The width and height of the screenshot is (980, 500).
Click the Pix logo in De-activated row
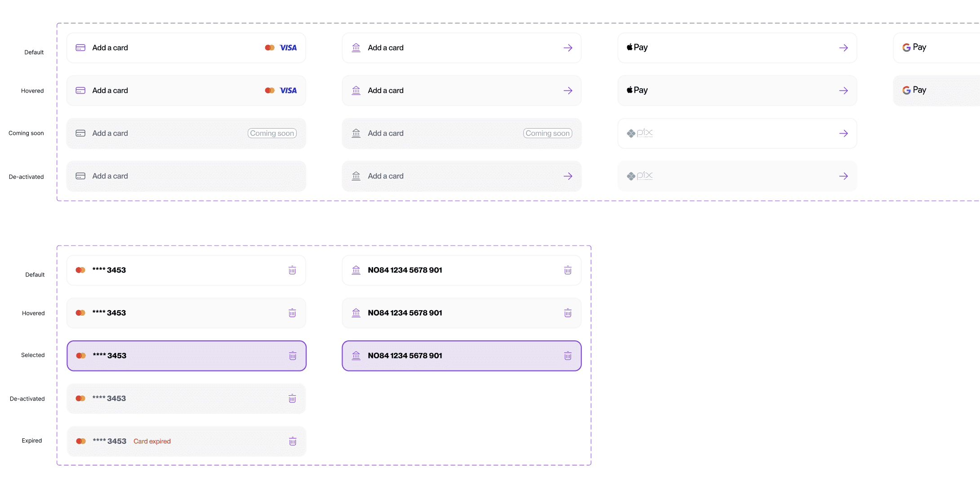[640, 176]
